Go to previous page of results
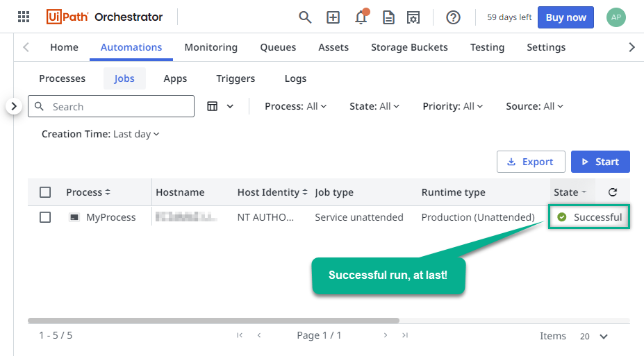Image resolution: width=644 pixels, height=356 pixels. click(x=259, y=335)
